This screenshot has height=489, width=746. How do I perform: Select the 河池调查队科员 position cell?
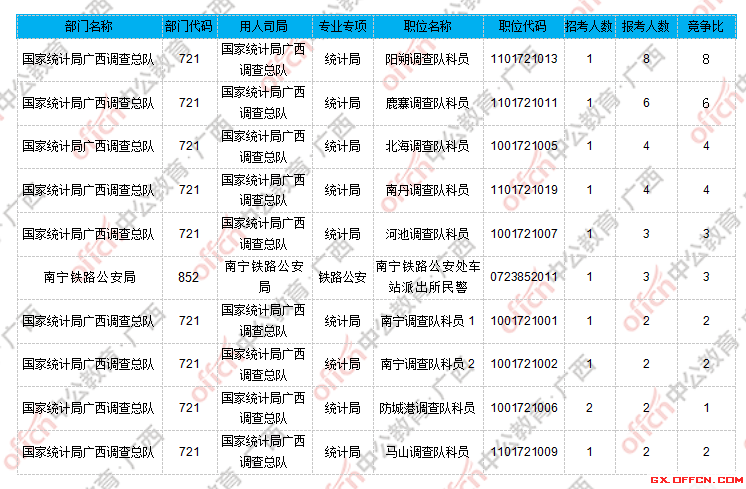click(x=427, y=234)
